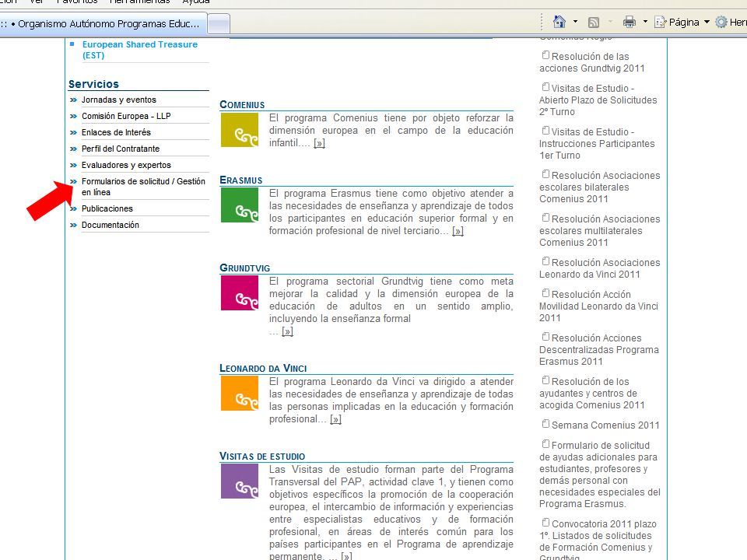
Task: Click the Print icon in toolbar
Action: tap(630, 22)
